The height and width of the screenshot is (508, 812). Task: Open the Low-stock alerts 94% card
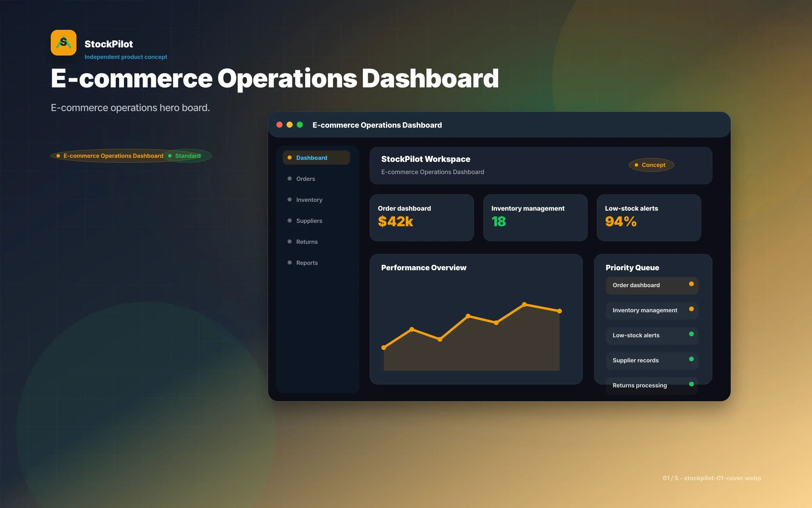point(649,217)
